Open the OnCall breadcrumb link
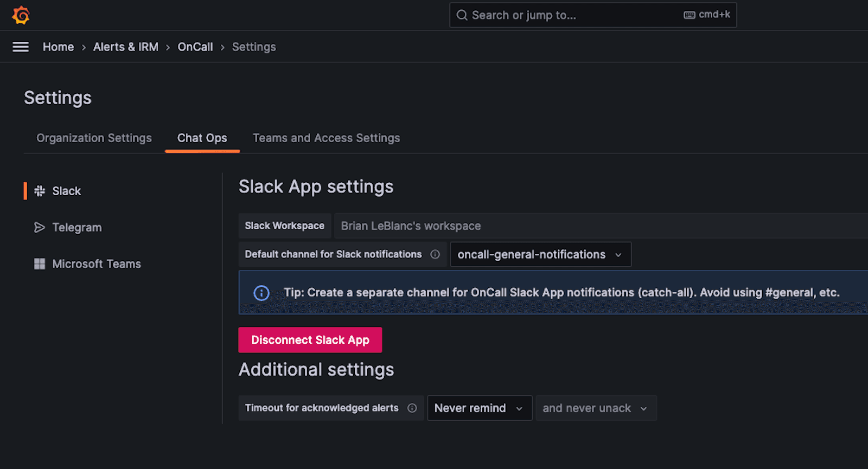 [195, 47]
